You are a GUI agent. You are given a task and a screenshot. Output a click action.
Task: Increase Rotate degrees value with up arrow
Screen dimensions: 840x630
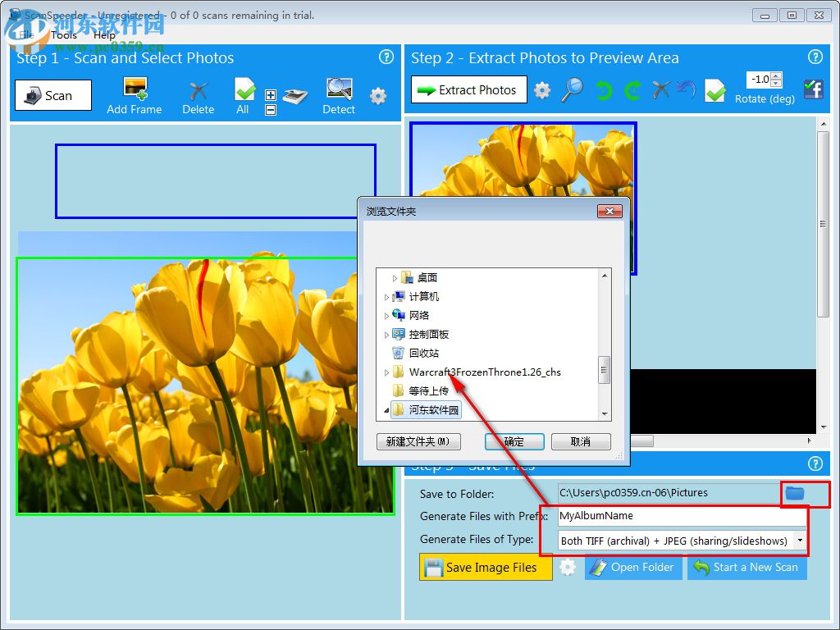point(777,75)
